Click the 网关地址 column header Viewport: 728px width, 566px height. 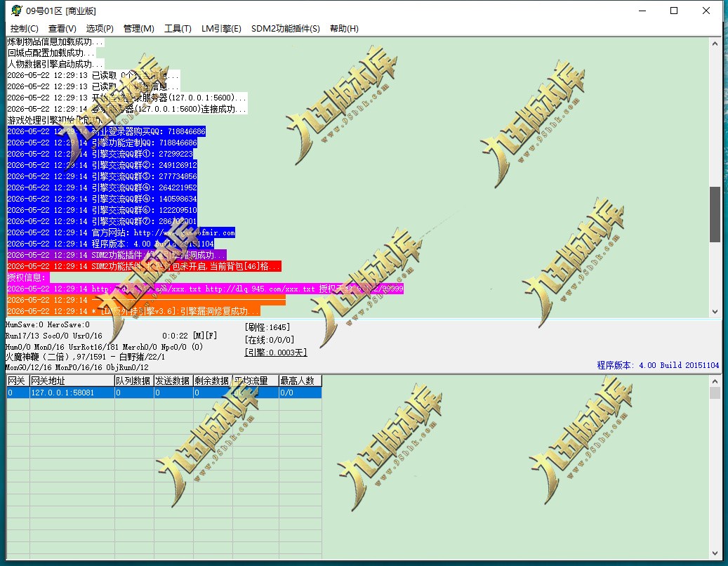(72, 381)
